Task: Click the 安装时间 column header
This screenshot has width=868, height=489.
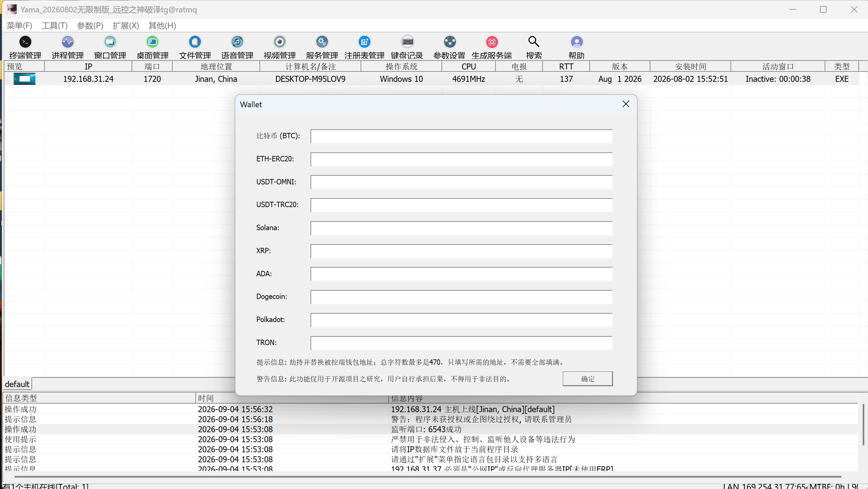Action: click(x=690, y=66)
